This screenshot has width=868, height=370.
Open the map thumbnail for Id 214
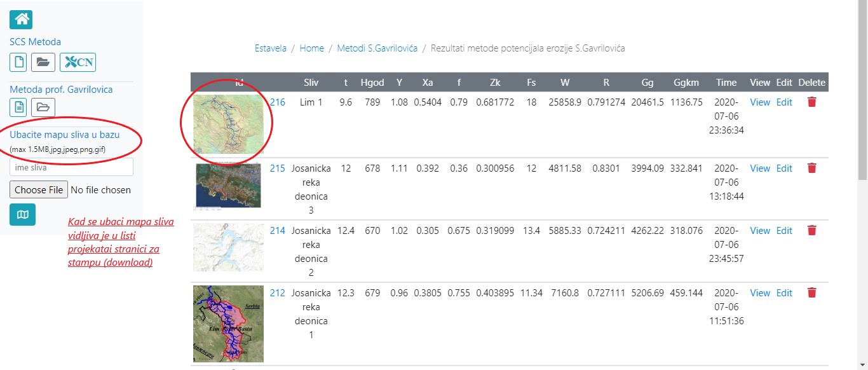(228, 247)
